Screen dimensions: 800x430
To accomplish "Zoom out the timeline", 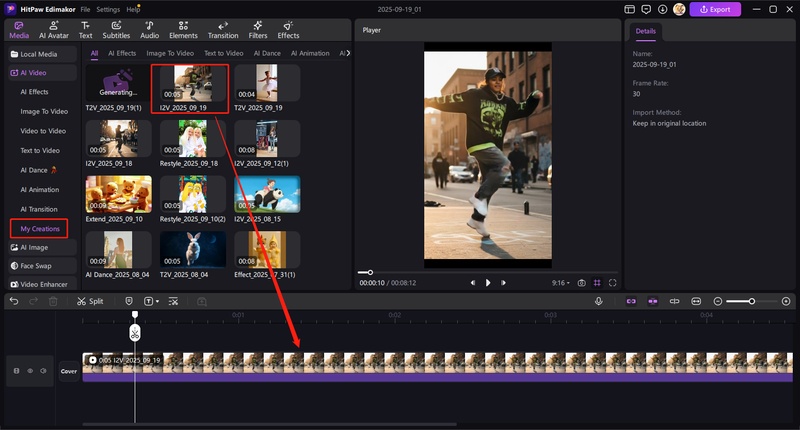I will coord(717,301).
